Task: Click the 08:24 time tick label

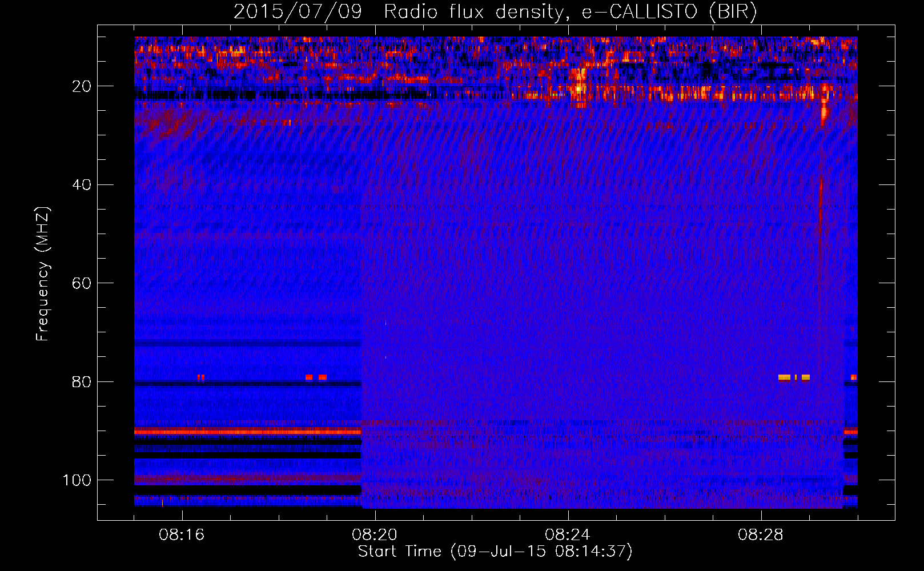Action: point(568,535)
